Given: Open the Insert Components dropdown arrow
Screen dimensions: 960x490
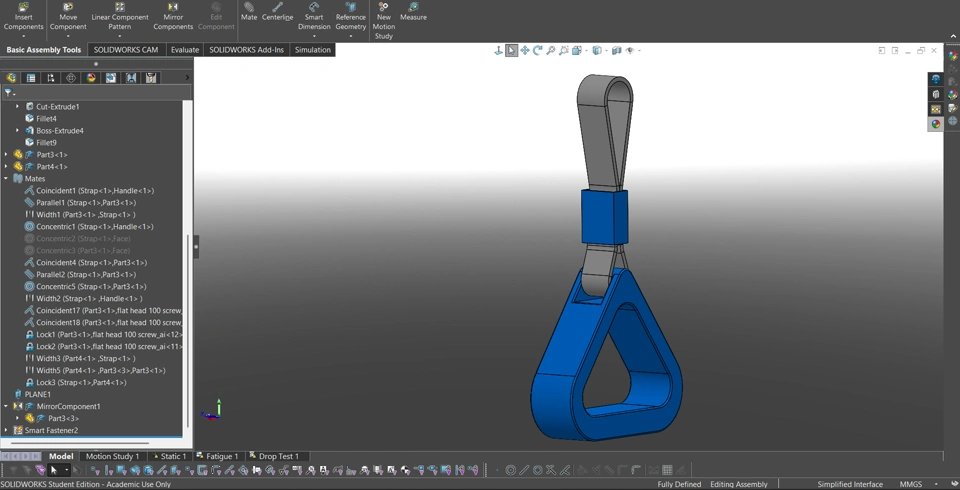Looking at the screenshot, I should [x=23, y=36].
